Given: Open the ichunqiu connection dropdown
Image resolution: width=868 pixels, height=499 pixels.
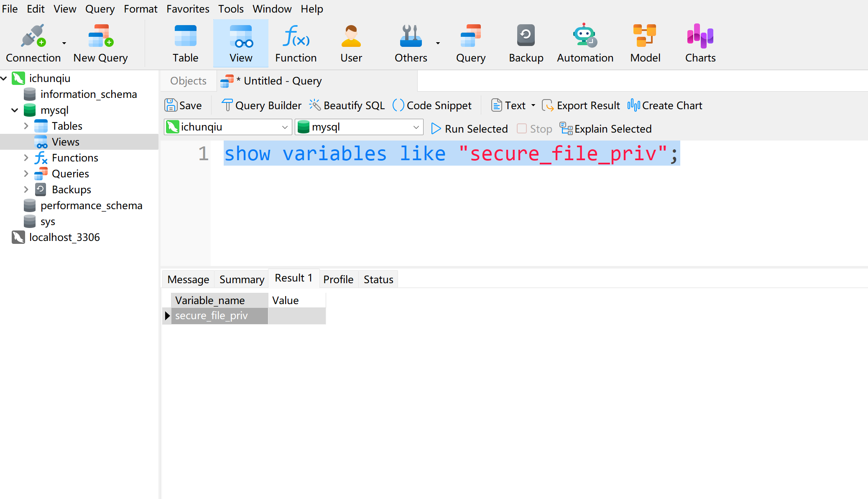Looking at the screenshot, I should click(284, 127).
